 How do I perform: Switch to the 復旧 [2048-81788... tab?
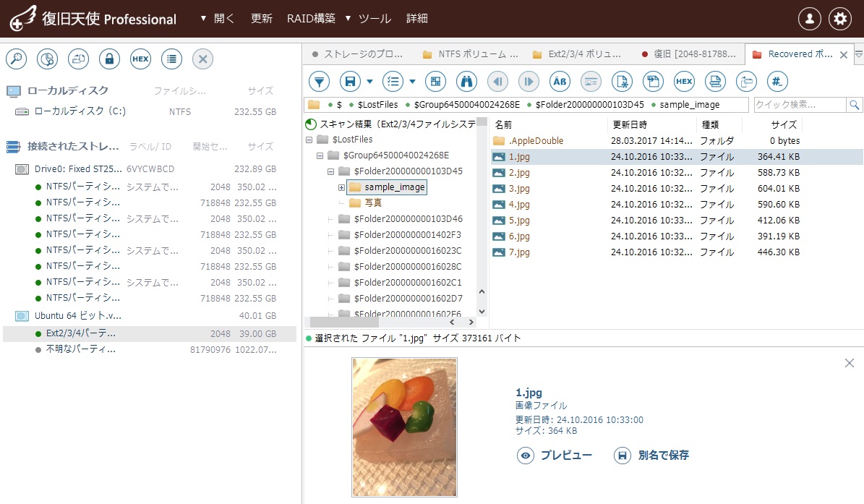point(689,54)
